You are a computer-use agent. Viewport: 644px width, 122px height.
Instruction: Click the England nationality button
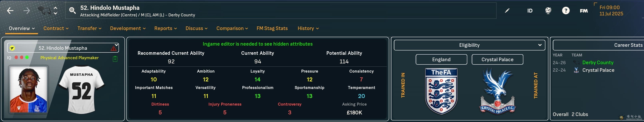[441, 60]
